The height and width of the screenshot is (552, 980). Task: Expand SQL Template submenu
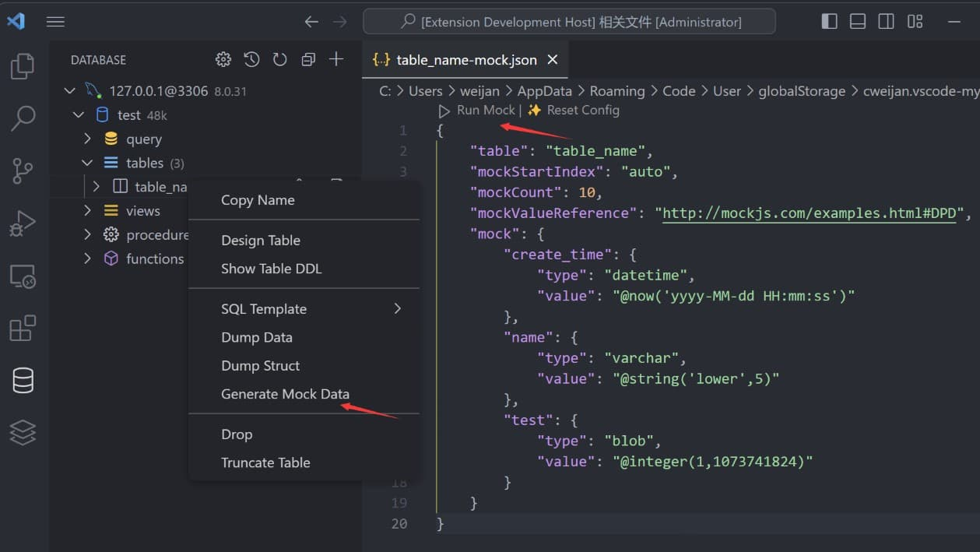[x=304, y=309]
